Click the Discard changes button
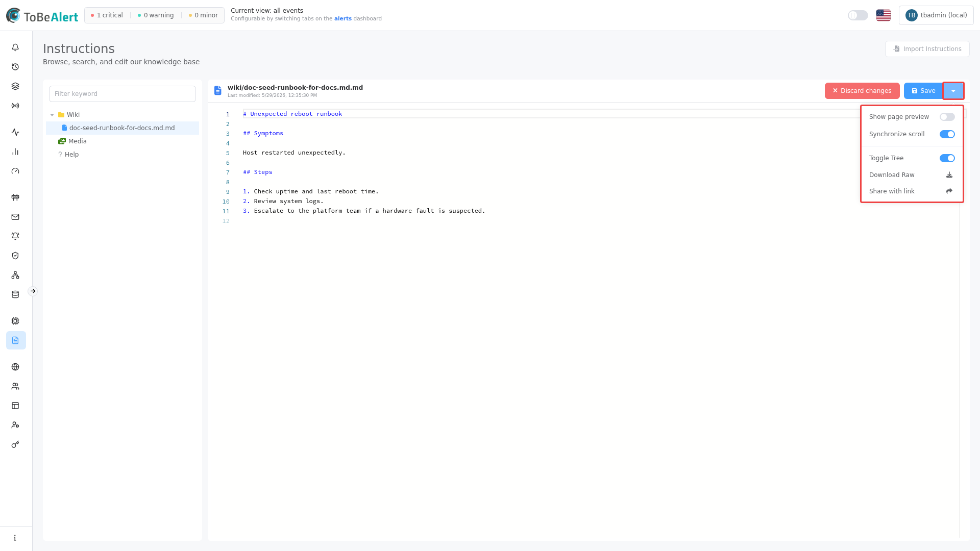Image resolution: width=980 pixels, height=551 pixels. (x=862, y=91)
